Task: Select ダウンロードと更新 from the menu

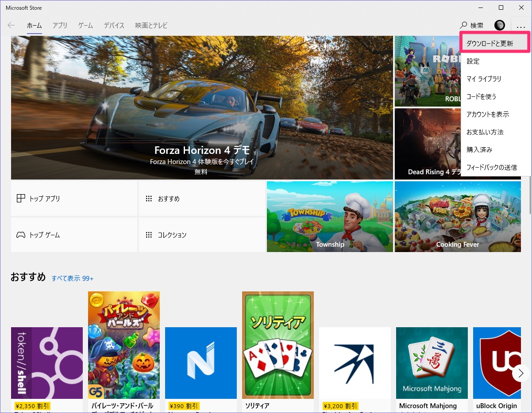Action: (496, 43)
